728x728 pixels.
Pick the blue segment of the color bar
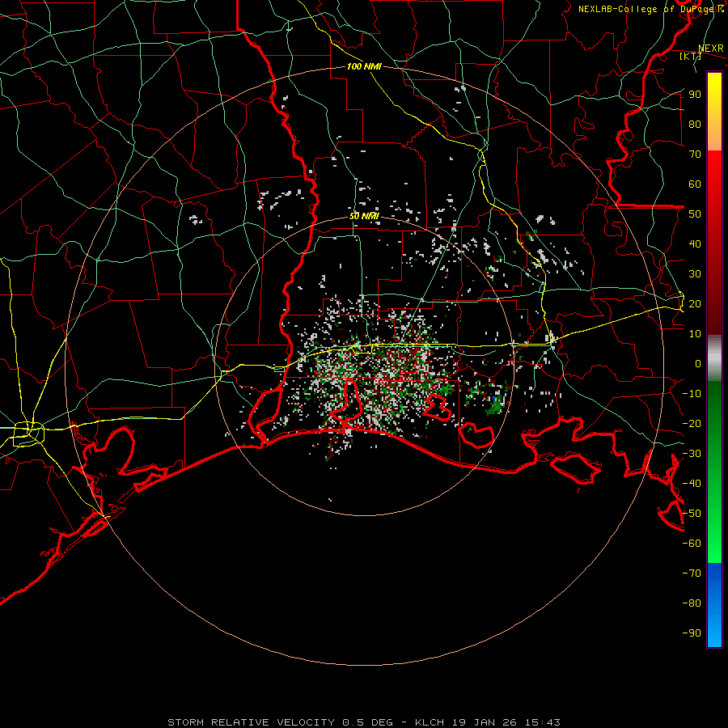(714, 604)
